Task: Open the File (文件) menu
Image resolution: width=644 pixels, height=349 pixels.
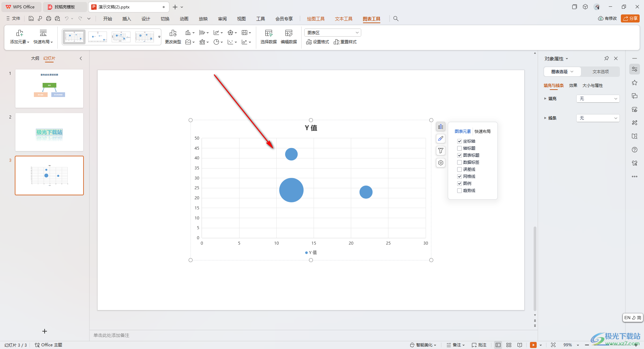Action: [13, 19]
